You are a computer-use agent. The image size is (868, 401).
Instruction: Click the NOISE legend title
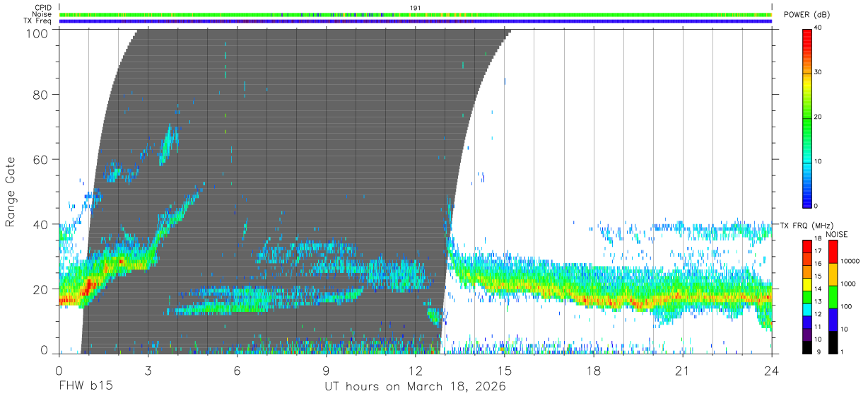pyautogui.click(x=837, y=235)
